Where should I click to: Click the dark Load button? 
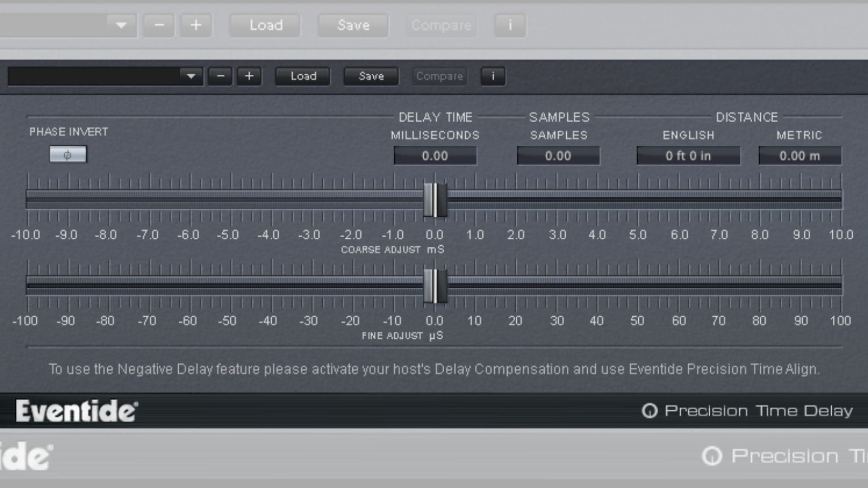click(x=303, y=76)
